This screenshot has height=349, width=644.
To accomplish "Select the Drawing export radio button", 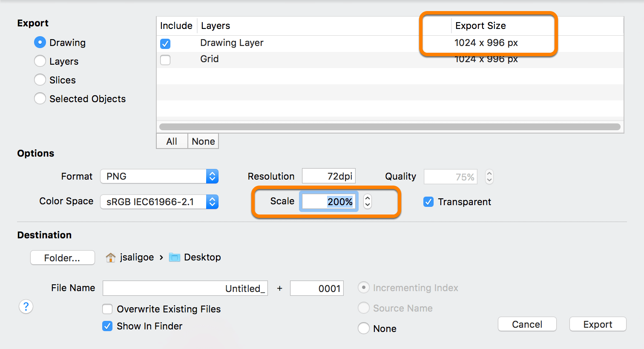I will (40, 43).
